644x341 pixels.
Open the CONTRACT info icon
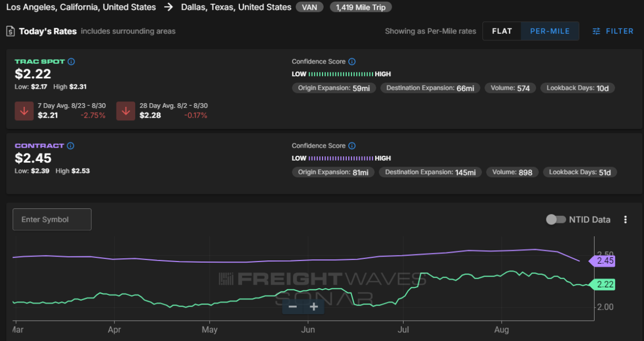(x=71, y=146)
